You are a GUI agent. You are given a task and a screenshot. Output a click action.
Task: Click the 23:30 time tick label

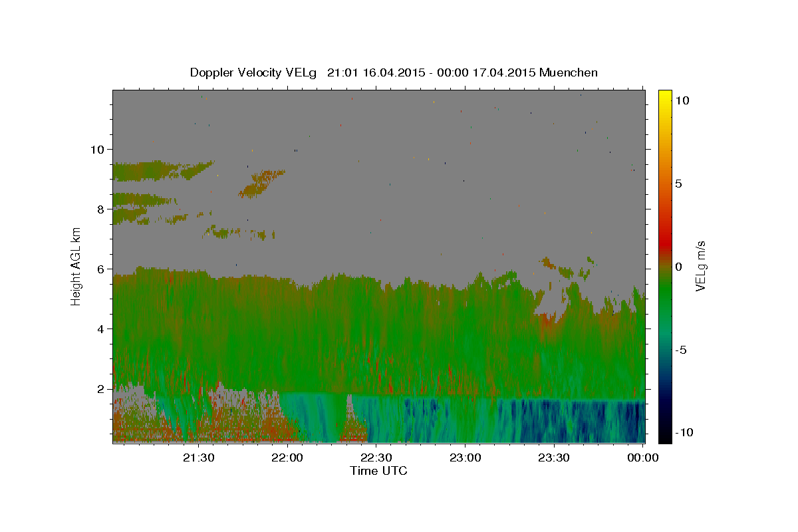tap(553, 458)
